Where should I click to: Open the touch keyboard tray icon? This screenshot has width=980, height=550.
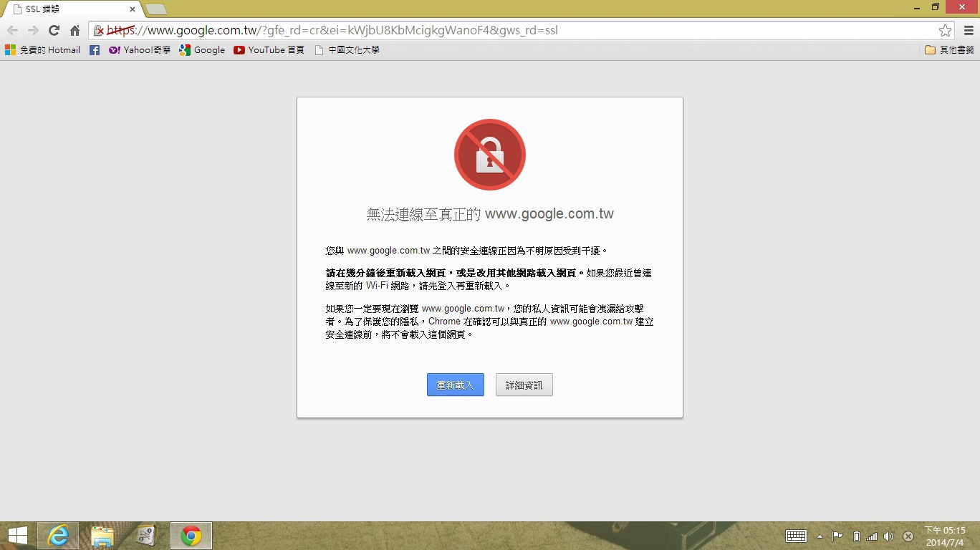(797, 536)
